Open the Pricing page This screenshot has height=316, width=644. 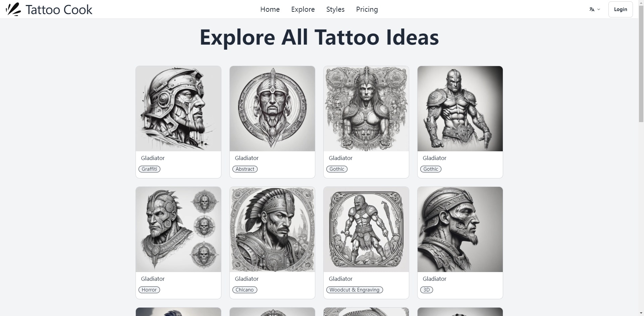coord(367,9)
